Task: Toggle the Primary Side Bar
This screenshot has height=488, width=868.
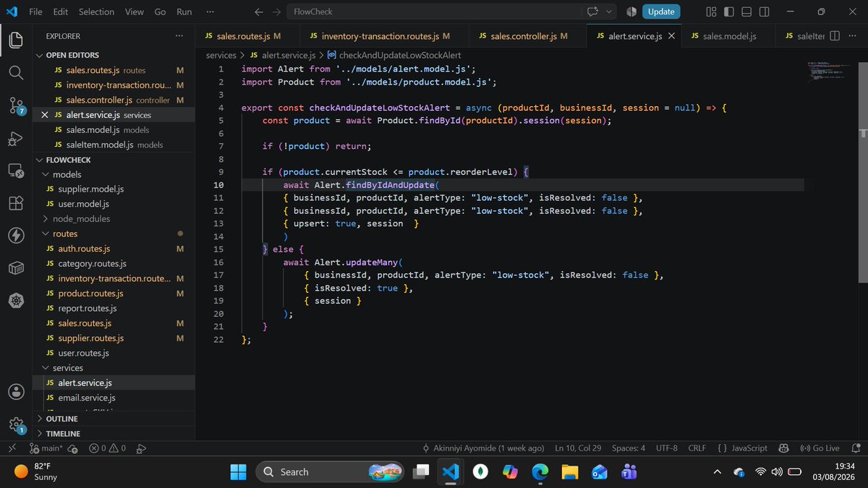Action: click(x=728, y=12)
